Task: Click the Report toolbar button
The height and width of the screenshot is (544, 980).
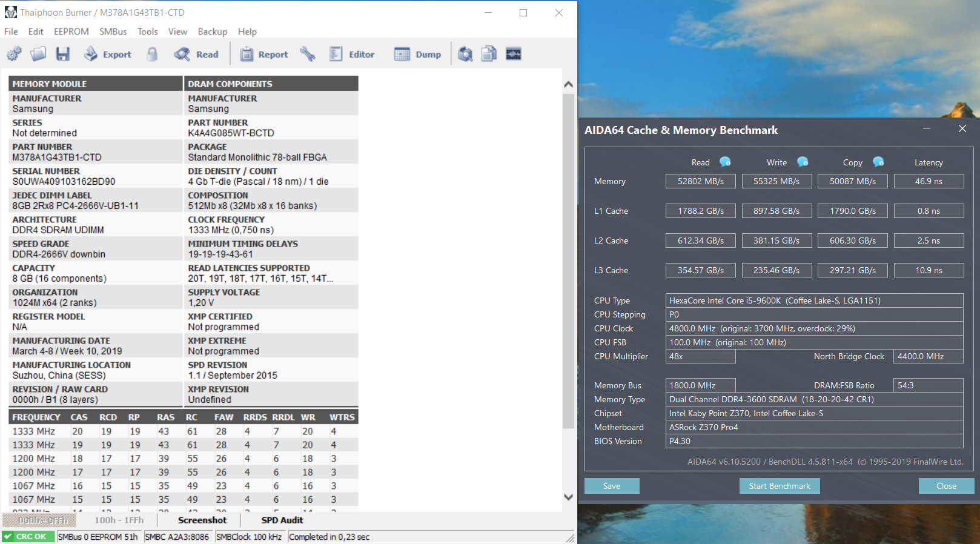Action: coord(264,54)
